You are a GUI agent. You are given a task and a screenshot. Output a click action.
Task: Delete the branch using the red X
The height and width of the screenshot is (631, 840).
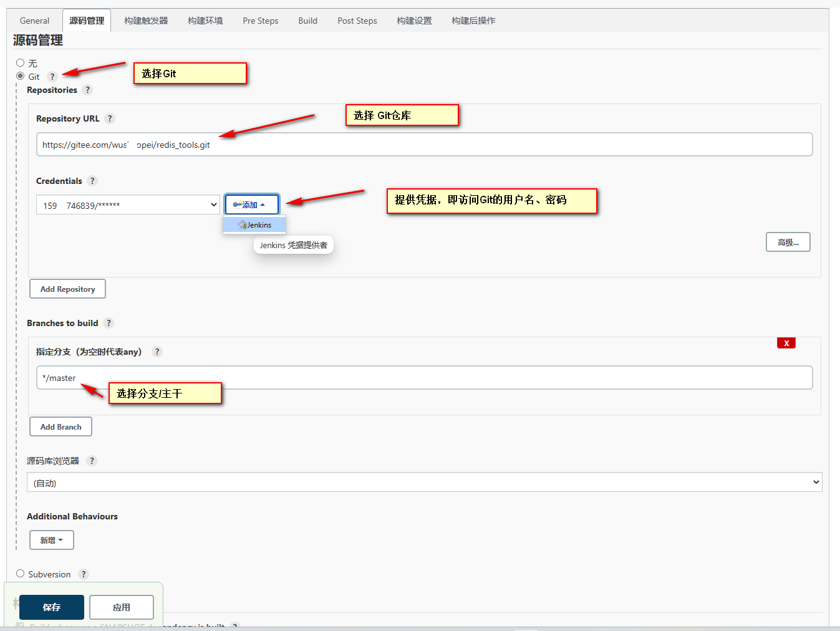pos(786,342)
